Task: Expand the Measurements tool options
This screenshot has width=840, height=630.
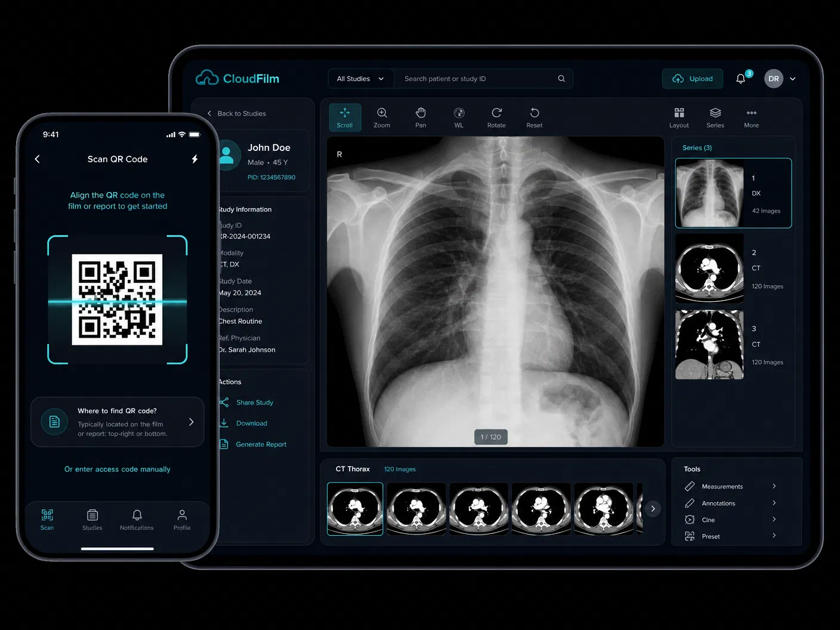Action: point(774,486)
